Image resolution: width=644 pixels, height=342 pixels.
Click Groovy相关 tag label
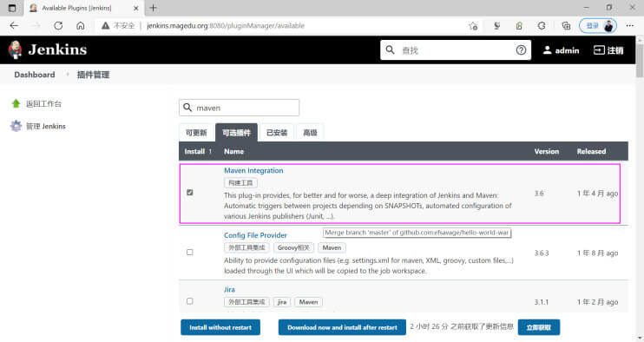click(293, 247)
